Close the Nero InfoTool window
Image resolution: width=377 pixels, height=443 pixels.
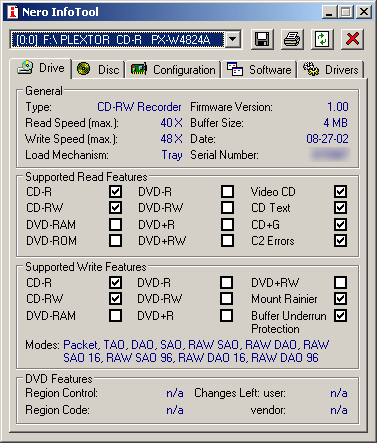[x=364, y=12]
